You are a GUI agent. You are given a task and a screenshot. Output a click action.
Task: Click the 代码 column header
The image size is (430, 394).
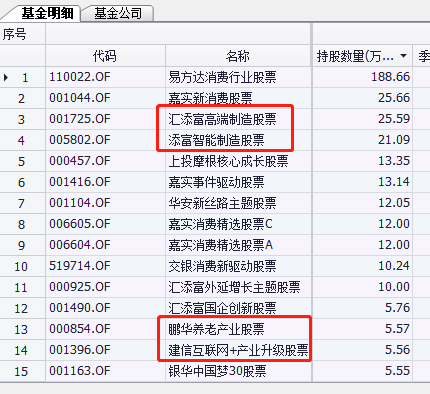point(105,56)
